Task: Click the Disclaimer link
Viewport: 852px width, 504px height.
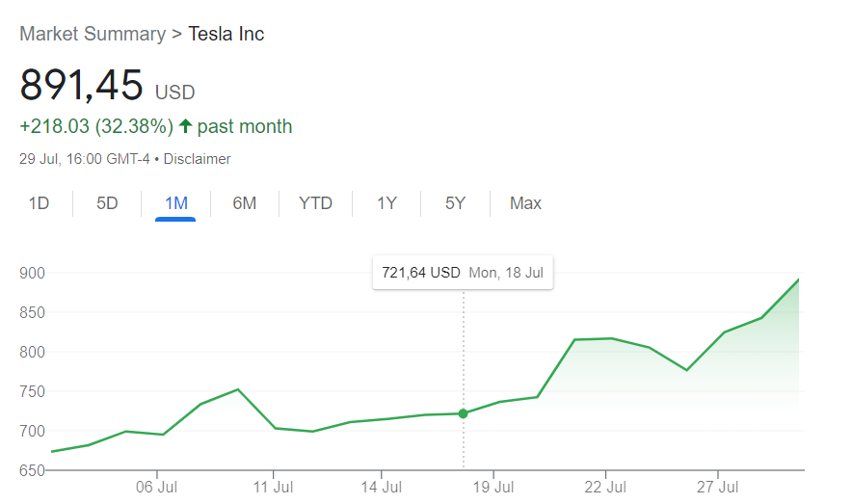Action: pyautogui.click(x=198, y=159)
